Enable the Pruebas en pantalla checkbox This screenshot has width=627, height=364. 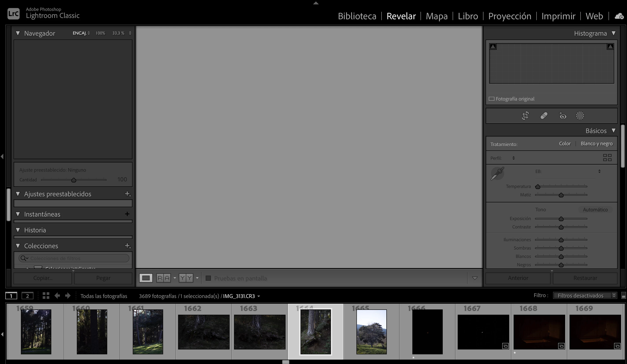point(208,278)
